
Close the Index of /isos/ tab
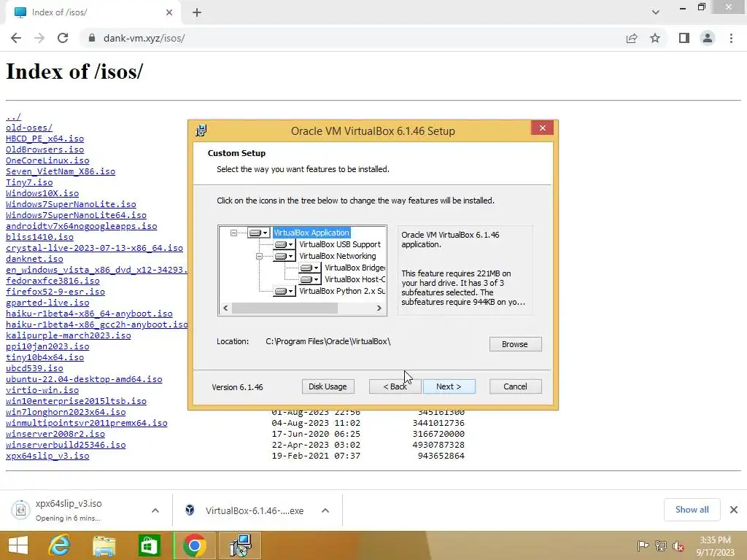tap(169, 12)
